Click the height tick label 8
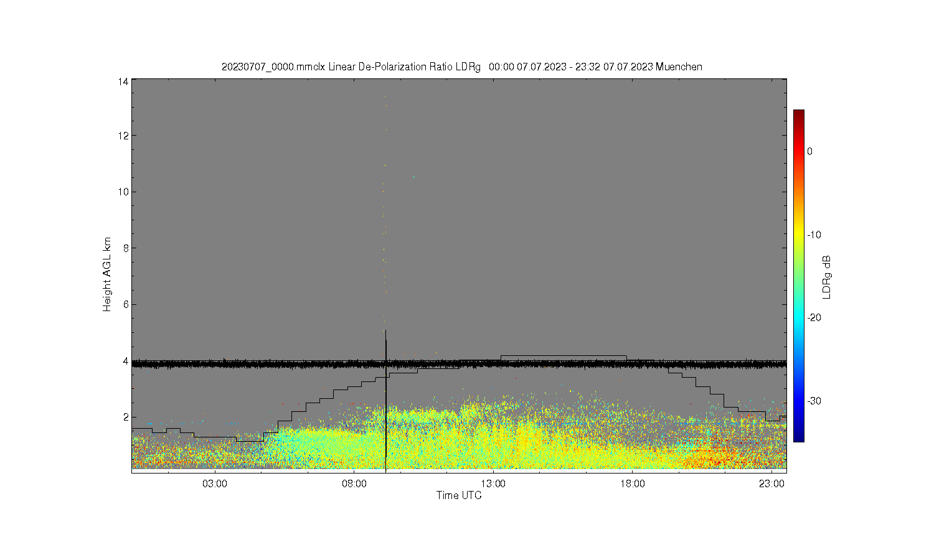934x560 pixels. [x=126, y=248]
